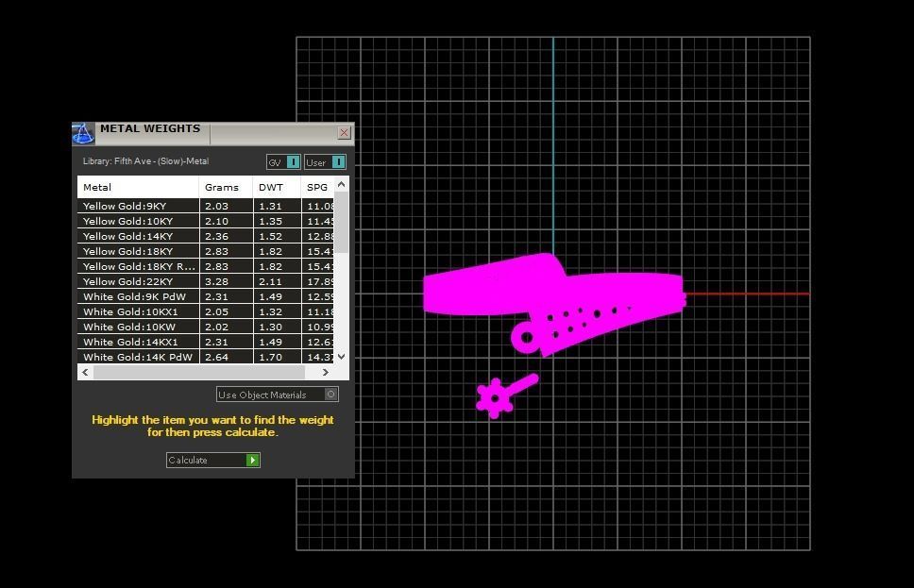Select the Yellow Gold:18KY row
The width and height of the screenshot is (914, 588).
[x=206, y=251]
